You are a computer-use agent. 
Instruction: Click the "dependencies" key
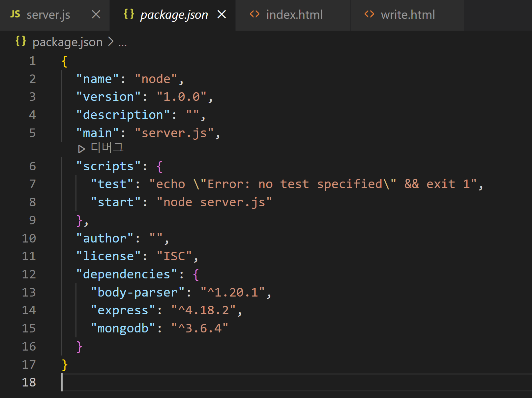click(x=127, y=274)
